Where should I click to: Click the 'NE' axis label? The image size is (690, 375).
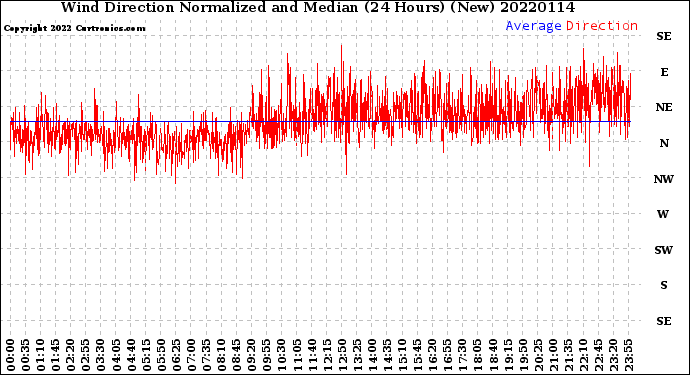coord(664,107)
